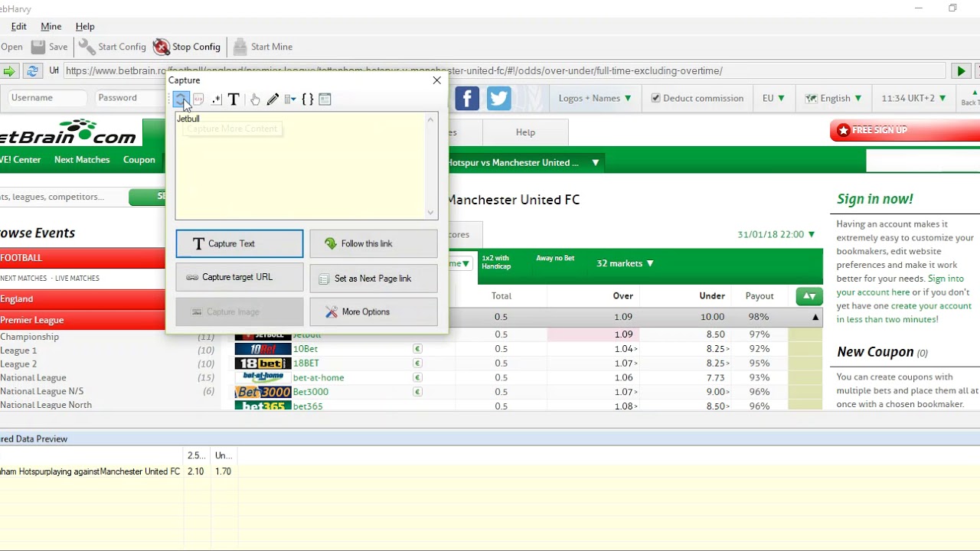Select the 1x2 with Handicap market tab
The height and width of the screenshot is (551, 980).
(496, 262)
